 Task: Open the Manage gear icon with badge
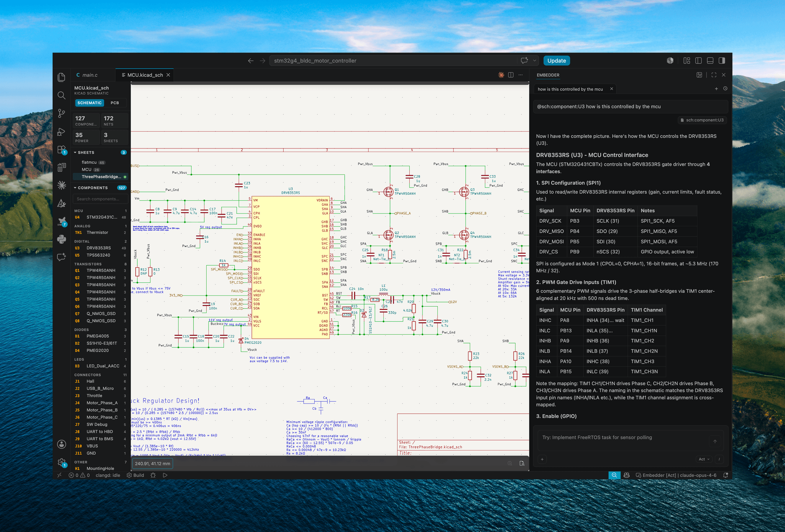click(61, 462)
